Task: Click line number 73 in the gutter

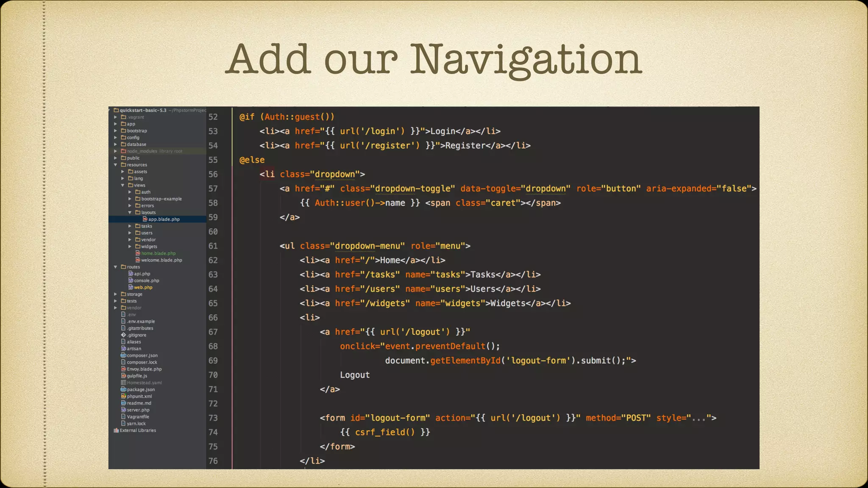Action: (x=213, y=418)
